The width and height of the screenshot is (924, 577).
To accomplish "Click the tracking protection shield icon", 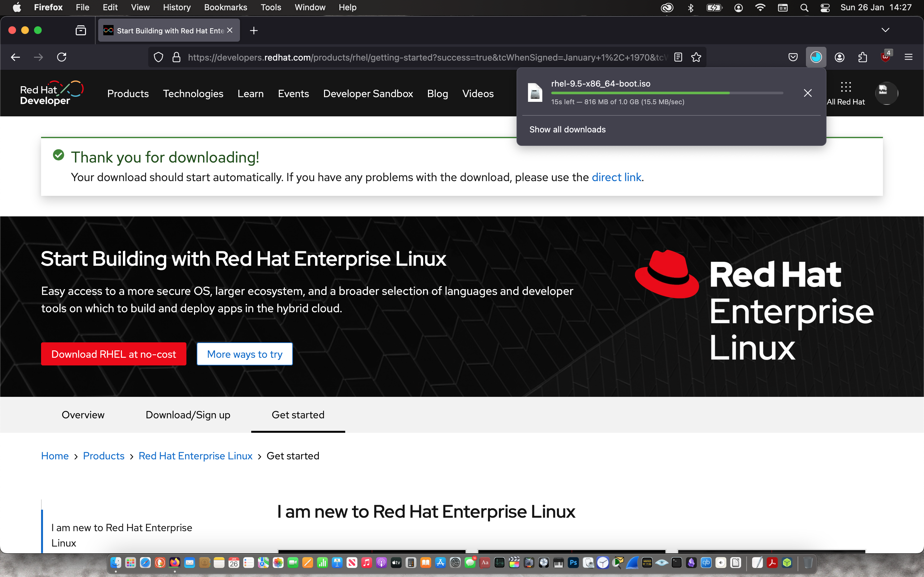I will (158, 57).
